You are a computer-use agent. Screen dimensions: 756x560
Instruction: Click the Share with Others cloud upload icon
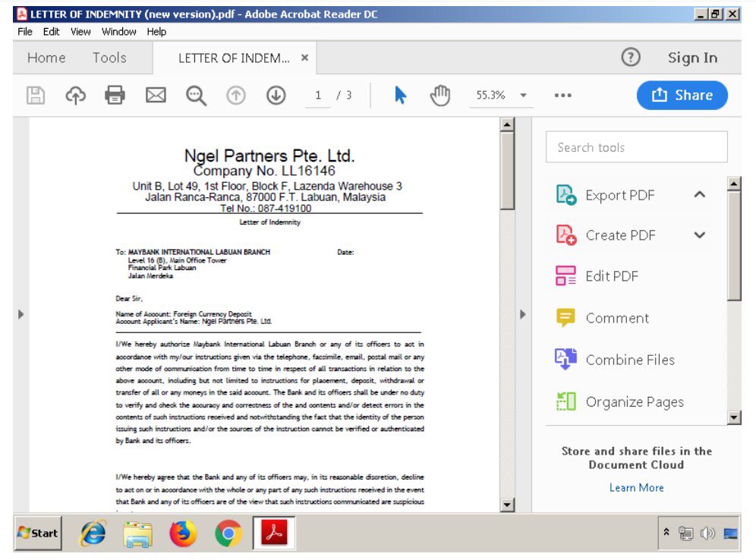point(74,95)
